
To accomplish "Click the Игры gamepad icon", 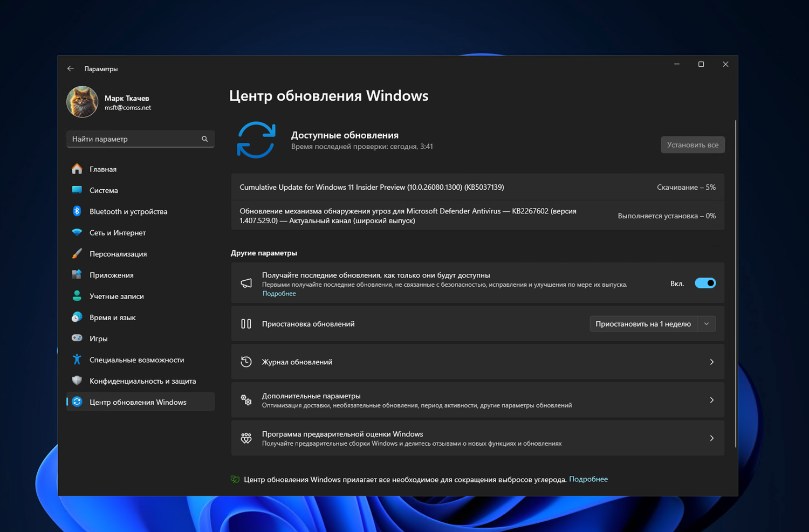I will point(77,338).
